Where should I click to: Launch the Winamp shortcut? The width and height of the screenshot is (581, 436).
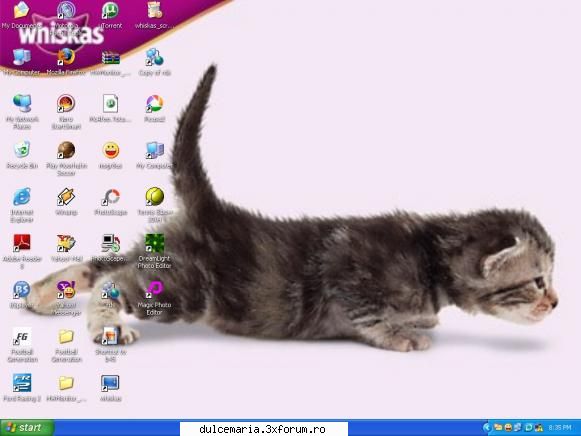pos(66,196)
